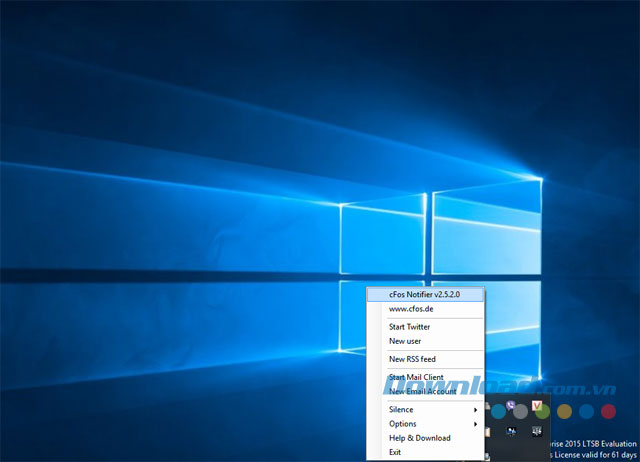Click the LTSB Evaluation watermark text
Screen dimensions: 640x462
point(608,444)
